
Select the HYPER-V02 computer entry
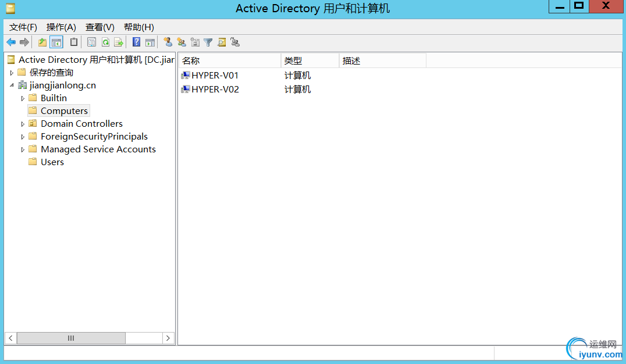click(x=215, y=90)
